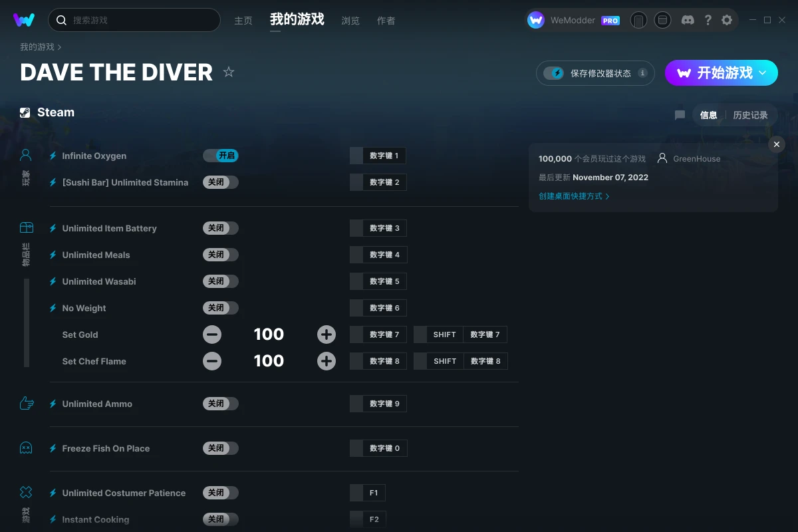The height and width of the screenshot is (532, 798).
Task: Open the GreenHouse author link
Action: 696,159
